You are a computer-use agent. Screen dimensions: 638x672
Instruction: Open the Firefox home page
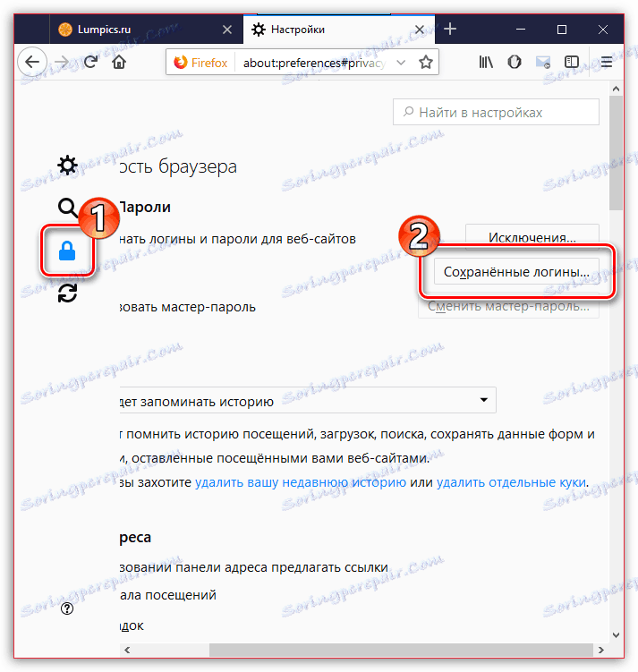coord(119,63)
